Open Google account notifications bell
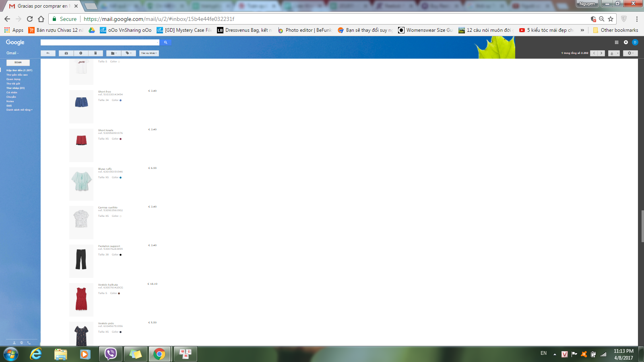 (x=625, y=42)
